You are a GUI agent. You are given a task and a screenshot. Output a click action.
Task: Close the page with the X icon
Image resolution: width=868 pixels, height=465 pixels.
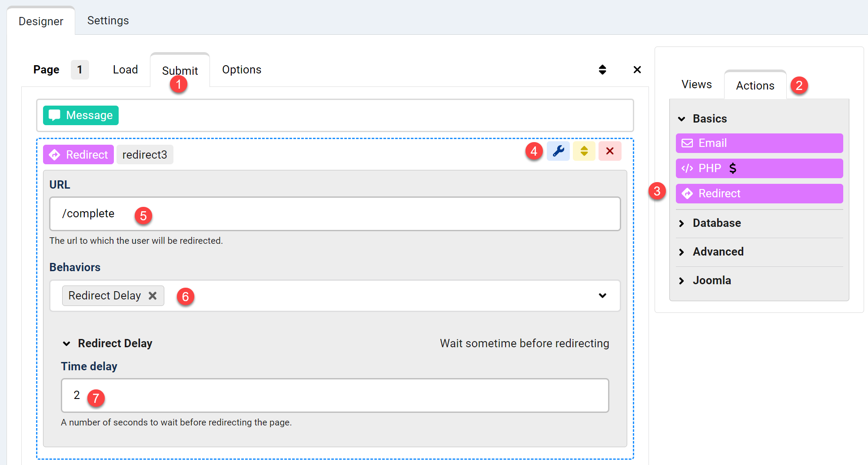pyautogui.click(x=637, y=70)
